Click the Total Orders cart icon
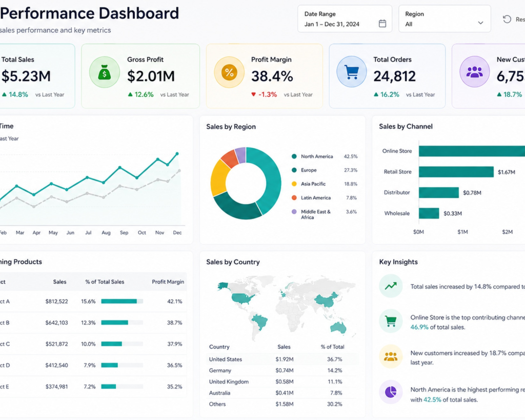The image size is (525, 420). pyautogui.click(x=352, y=72)
